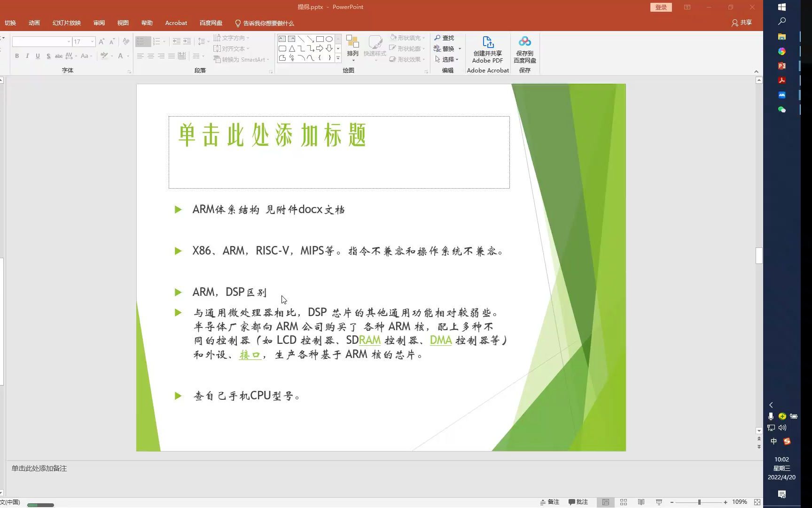Select the oval shape in the shapes gallery
The height and width of the screenshot is (508, 812).
click(329, 38)
